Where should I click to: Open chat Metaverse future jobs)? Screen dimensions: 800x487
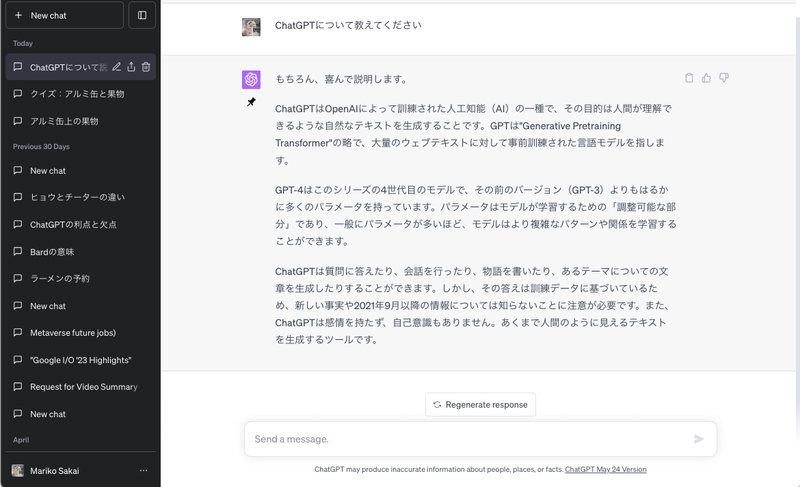tap(81, 333)
